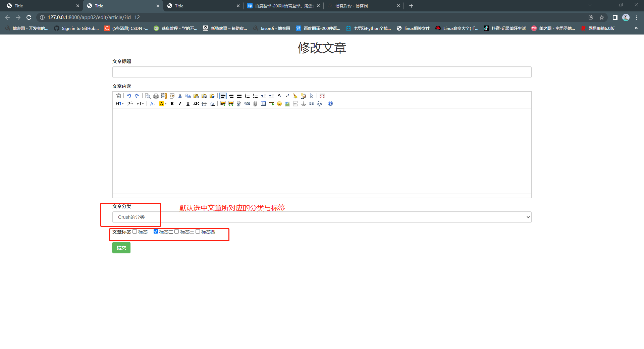
Task: Open the 文章分类 category select
Action: click(322, 217)
